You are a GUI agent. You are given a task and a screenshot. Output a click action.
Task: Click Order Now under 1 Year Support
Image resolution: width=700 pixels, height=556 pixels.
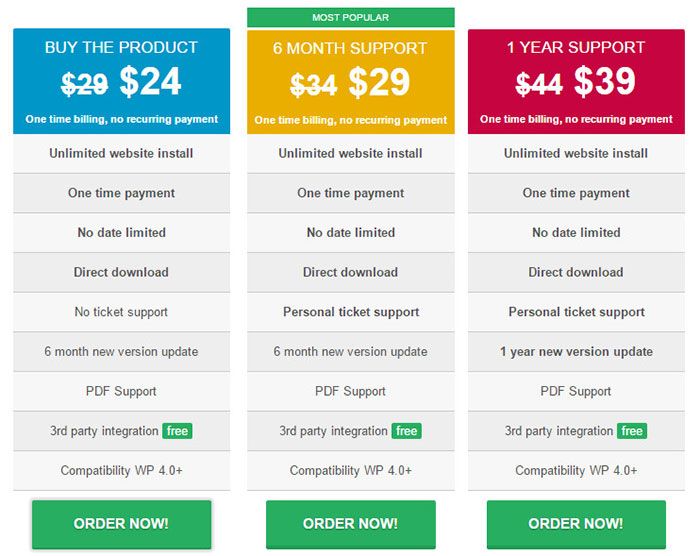(576, 524)
